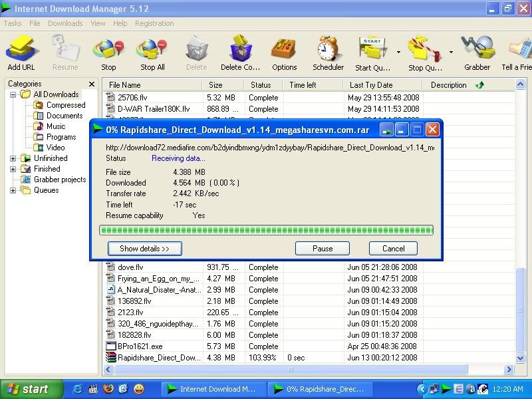Click the Stop toolbar icon
This screenshot has width=532, height=399.
tap(108, 53)
